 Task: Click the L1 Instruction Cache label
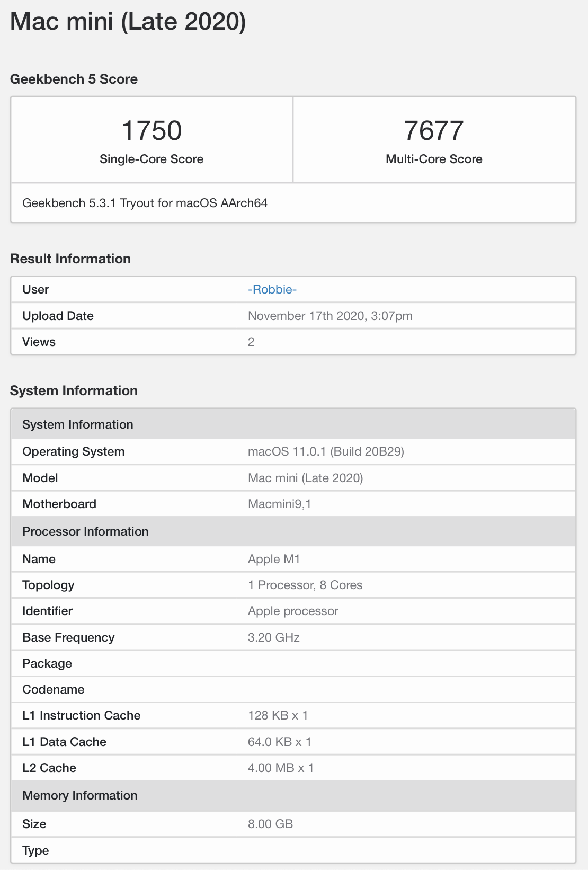click(x=82, y=715)
